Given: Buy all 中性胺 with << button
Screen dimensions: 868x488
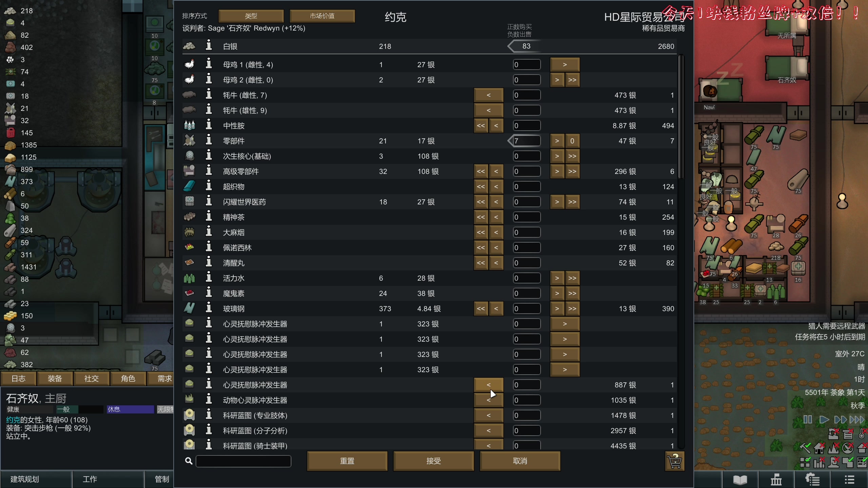Looking at the screenshot, I should click(x=481, y=125).
